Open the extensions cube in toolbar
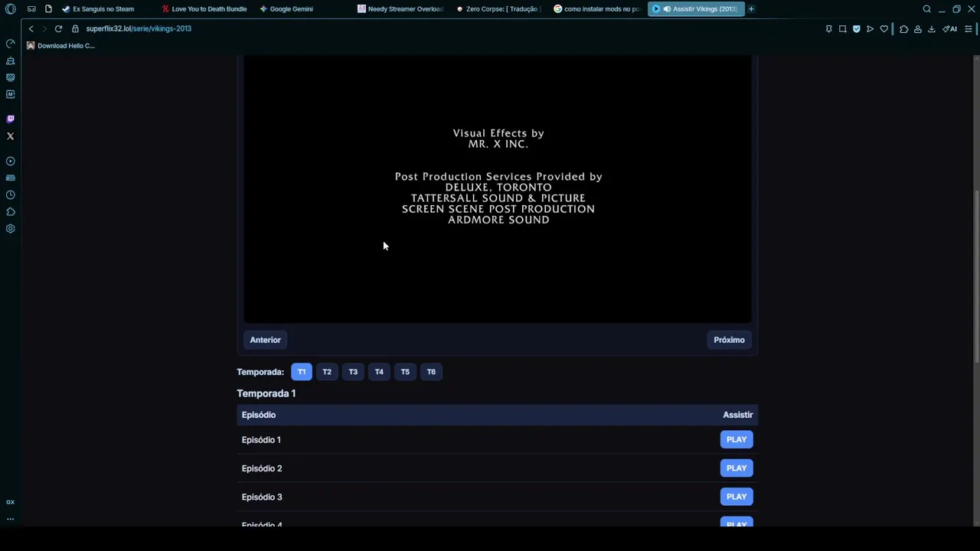The width and height of the screenshot is (980, 551). (x=903, y=29)
